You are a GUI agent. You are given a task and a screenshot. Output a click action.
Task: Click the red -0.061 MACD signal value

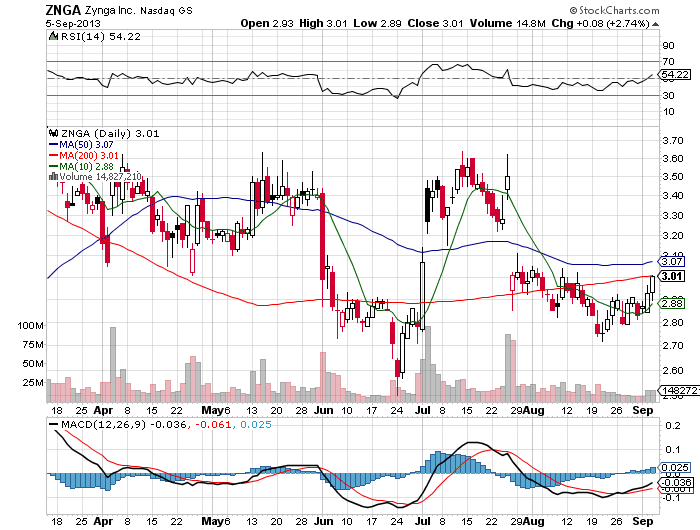point(212,424)
